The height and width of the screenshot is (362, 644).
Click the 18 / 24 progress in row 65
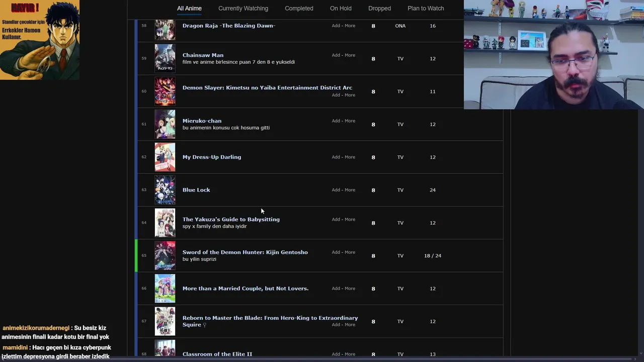click(433, 256)
